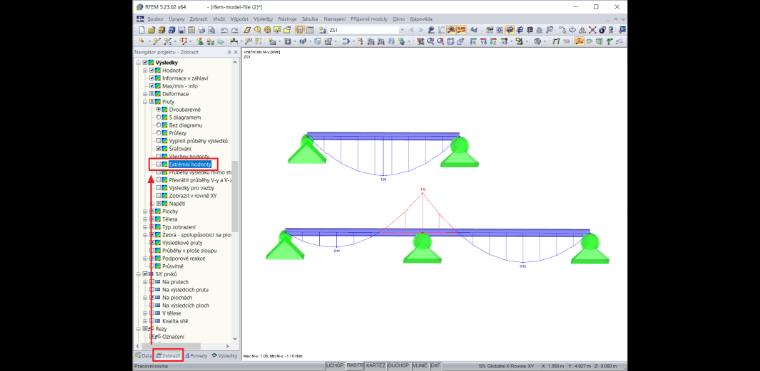Click the zoom window magnifier icon
This screenshot has height=371, width=760.
[430, 41]
